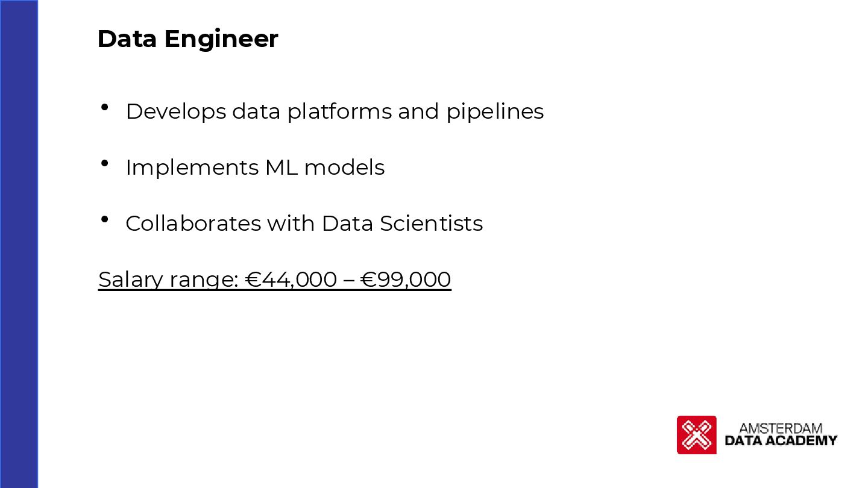Click the '€99,000' maximum salary figure
This screenshot has width=868, height=488.
pos(406,280)
